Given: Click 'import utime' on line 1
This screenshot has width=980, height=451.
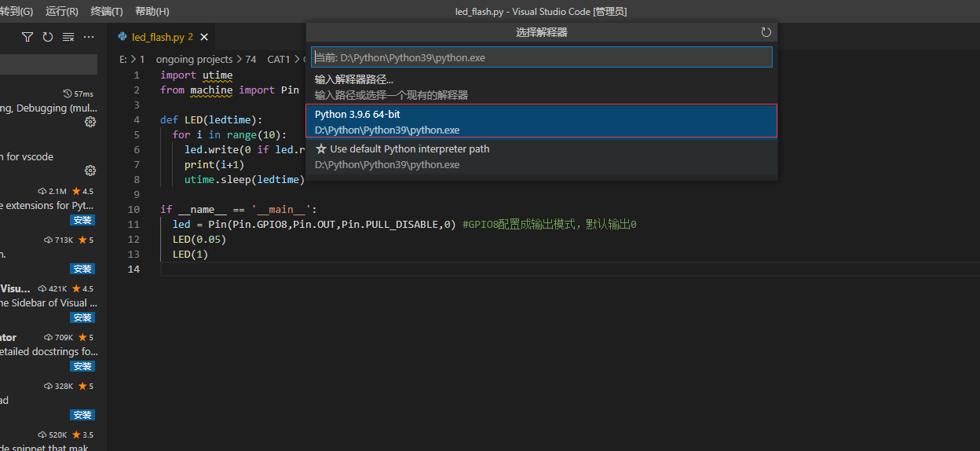Looking at the screenshot, I should point(196,75).
